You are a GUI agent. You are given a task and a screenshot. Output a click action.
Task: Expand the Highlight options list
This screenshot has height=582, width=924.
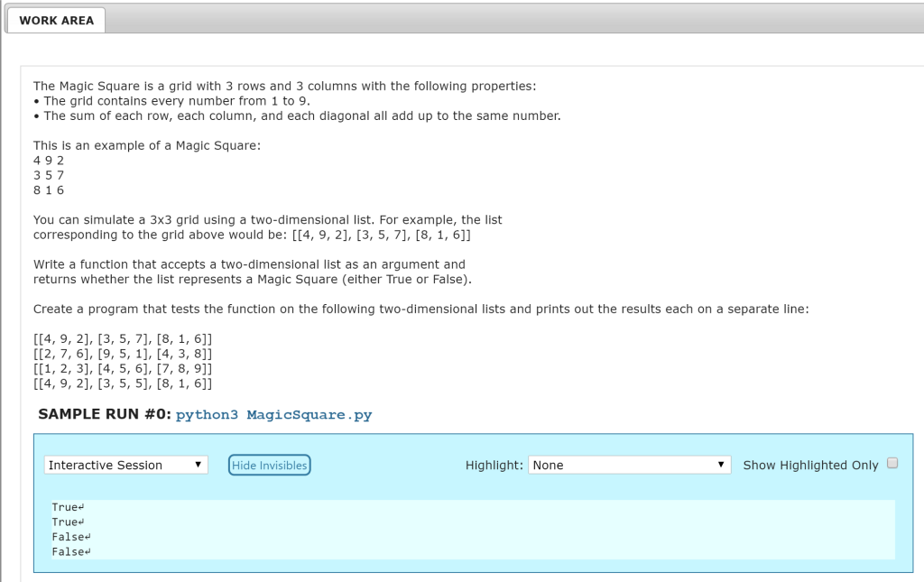tap(722, 465)
